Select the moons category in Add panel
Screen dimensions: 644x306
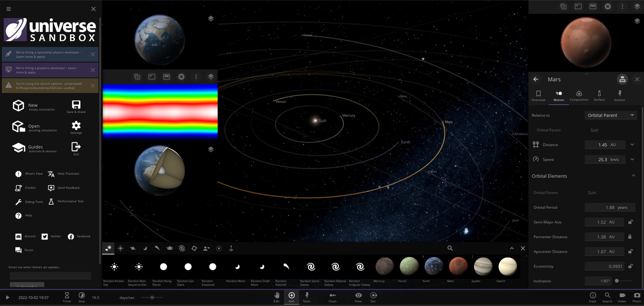pyautogui.click(x=145, y=248)
